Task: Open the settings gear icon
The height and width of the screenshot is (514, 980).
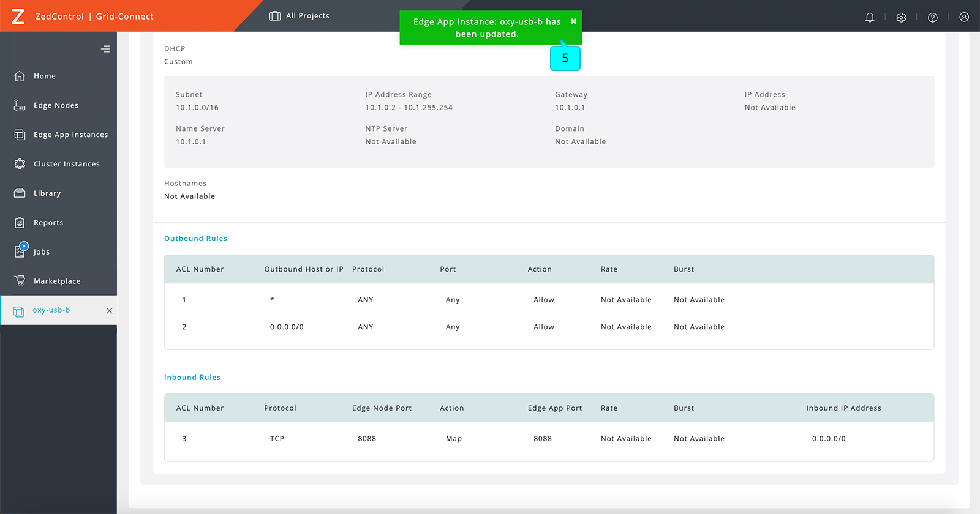Action: click(x=901, y=17)
